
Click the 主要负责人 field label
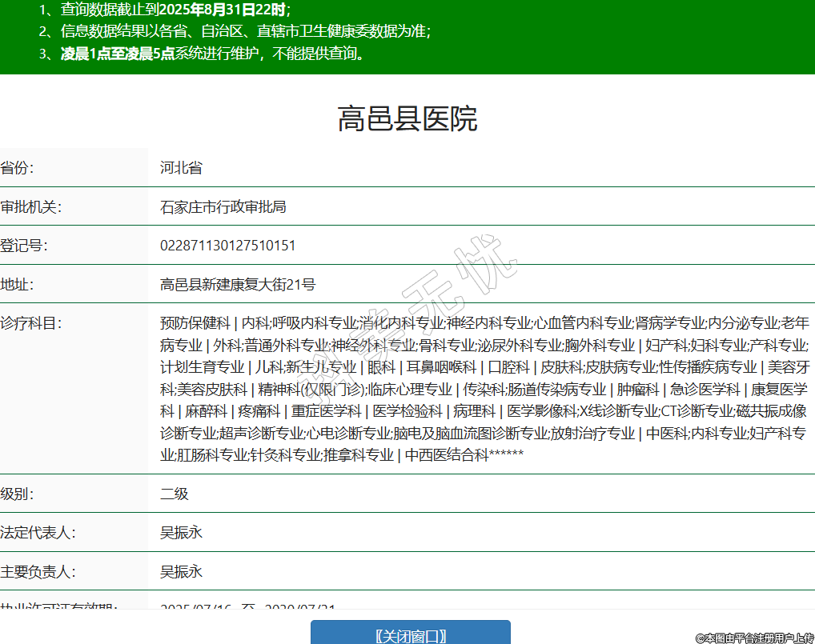38,572
